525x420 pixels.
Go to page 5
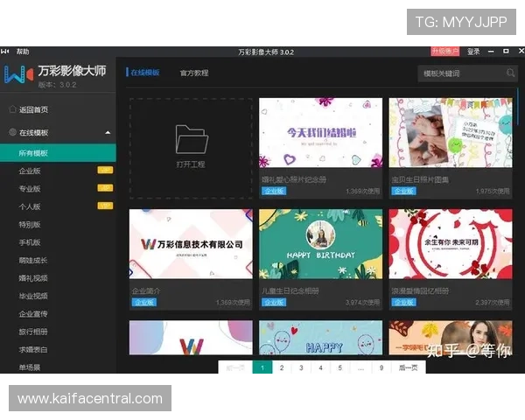click(x=339, y=367)
